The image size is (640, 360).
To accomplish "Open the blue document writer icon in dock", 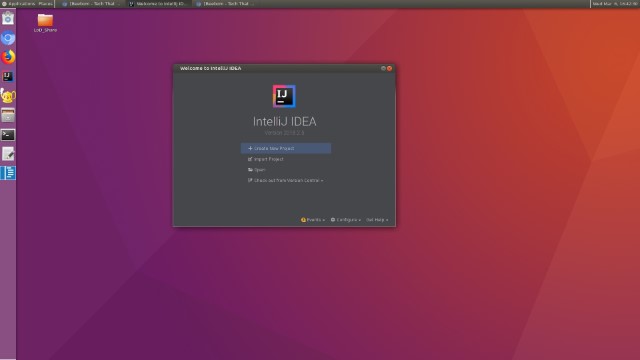I will coord(8,173).
